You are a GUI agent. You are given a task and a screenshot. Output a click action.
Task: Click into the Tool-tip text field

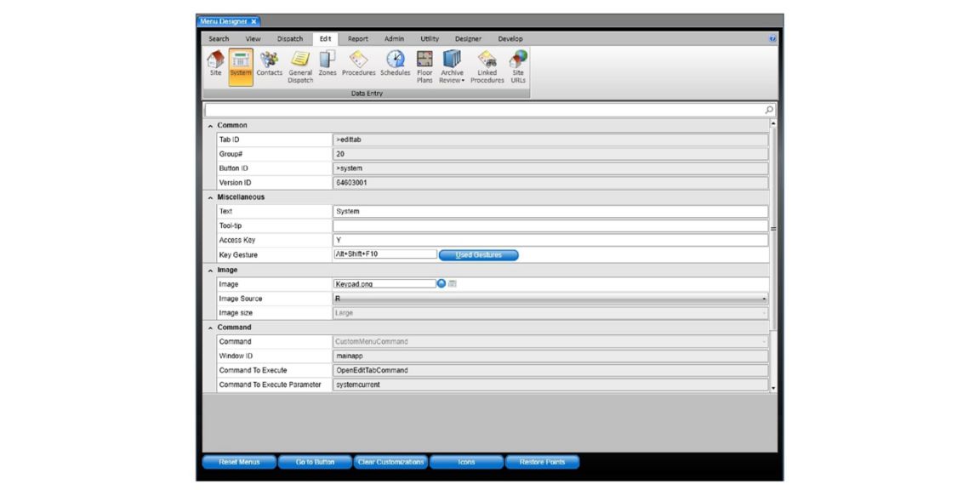click(x=550, y=226)
